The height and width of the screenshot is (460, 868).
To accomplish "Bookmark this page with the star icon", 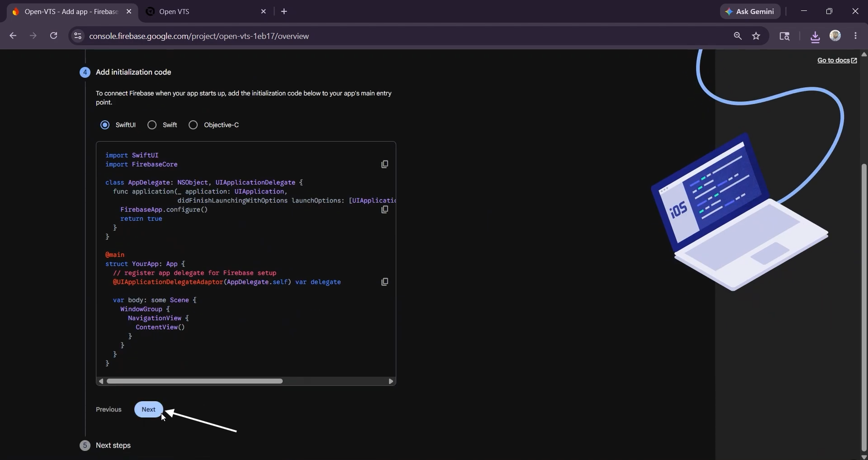I will click(756, 36).
